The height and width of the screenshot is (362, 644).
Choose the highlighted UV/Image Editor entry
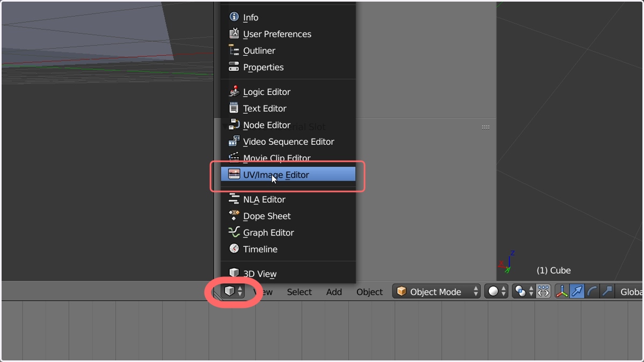[288, 175]
